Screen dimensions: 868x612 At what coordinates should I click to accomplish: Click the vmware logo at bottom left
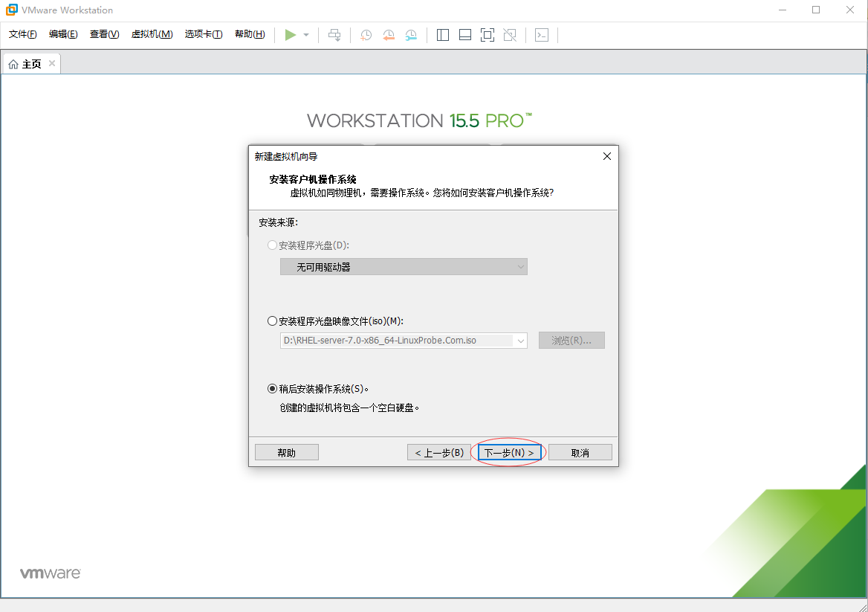click(x=51, y=573)
